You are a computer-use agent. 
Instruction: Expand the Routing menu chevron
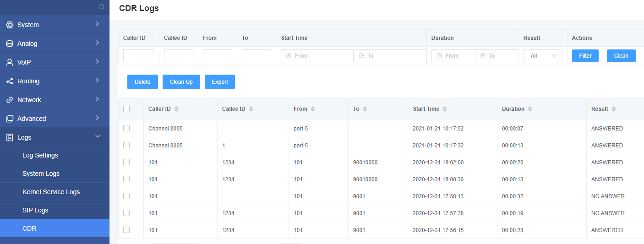coord(98,81)
